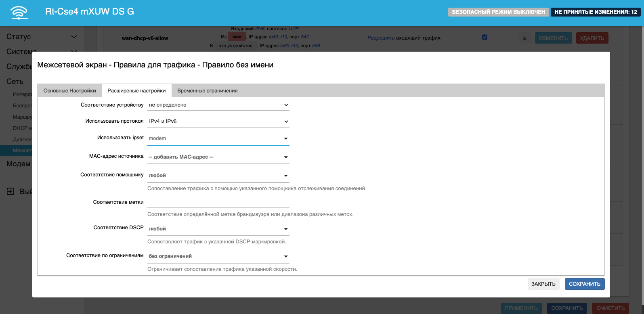Select the Расширеные настройки tab
Image resolution: width=644 pixels, height=314 pixels.
[x=136, y=91]
